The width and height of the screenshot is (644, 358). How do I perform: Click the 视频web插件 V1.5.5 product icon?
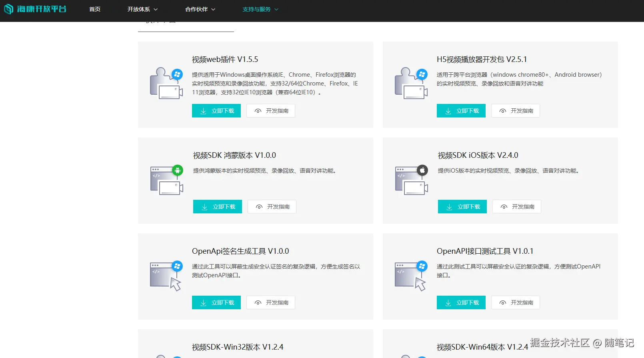point(166,83)
